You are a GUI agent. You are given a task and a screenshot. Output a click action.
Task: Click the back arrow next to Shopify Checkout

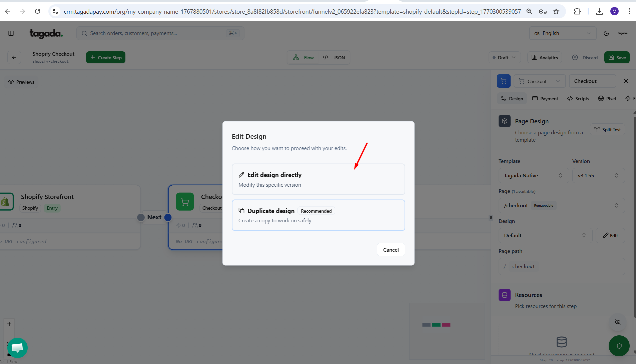(x=14, y=57)
